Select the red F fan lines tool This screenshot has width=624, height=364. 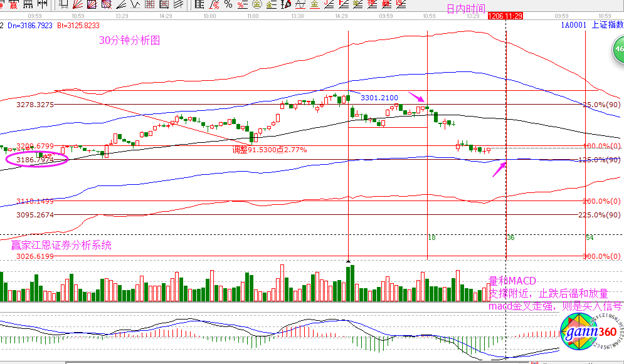[x=344, y=4]
